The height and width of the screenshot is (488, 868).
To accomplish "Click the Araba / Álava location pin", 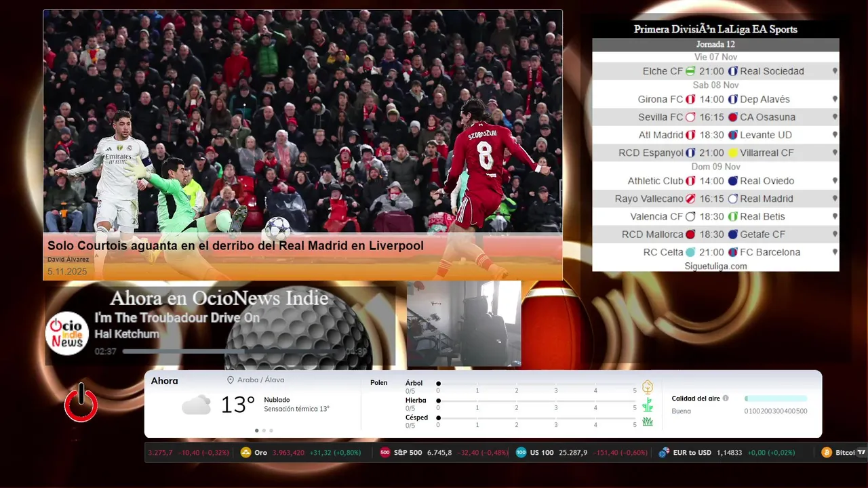I will (231, 380).
